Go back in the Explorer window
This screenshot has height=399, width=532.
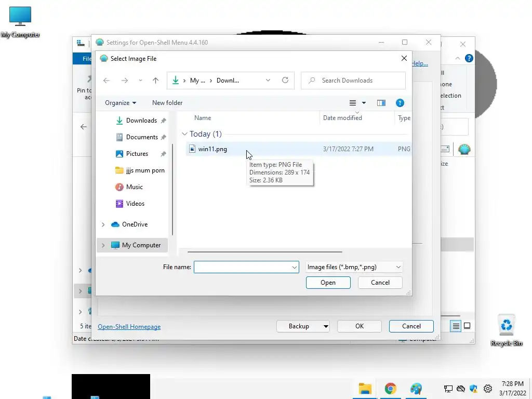click(x=84, y=127)
